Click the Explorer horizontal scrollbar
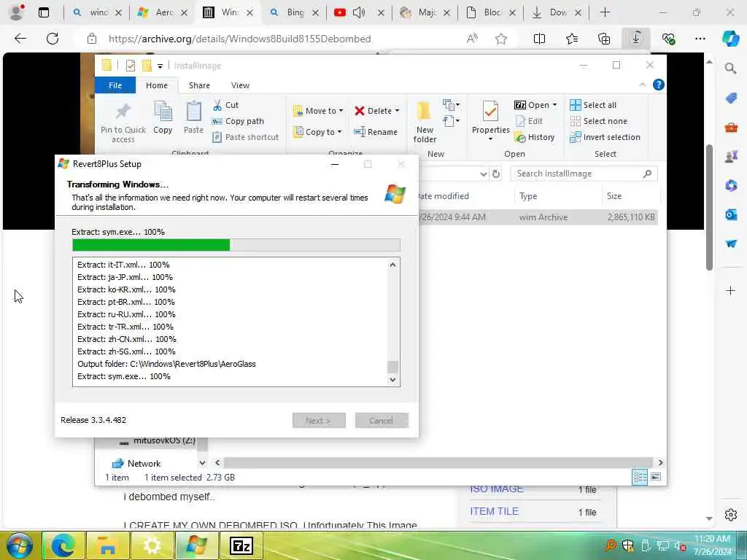747x560 pixels. (438, 462)
